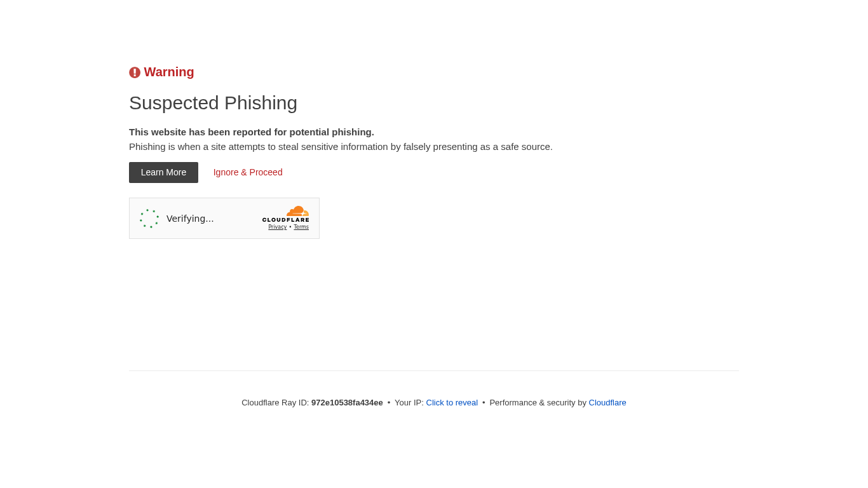Open the Learn More button
This screenshot has height=488, width=868.
163,172
